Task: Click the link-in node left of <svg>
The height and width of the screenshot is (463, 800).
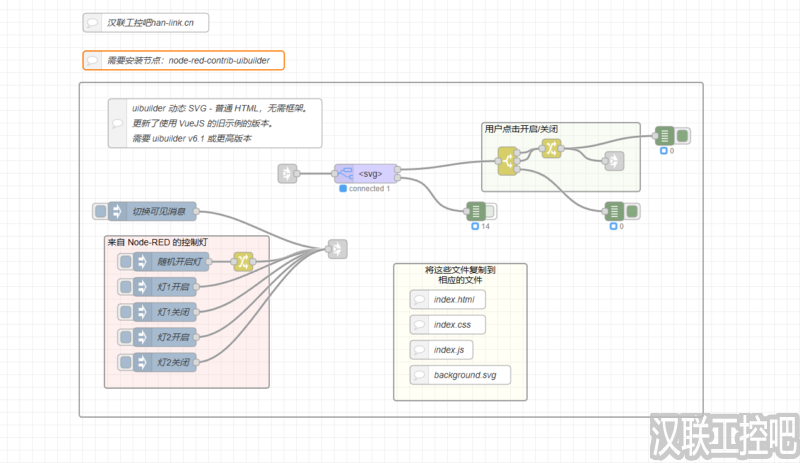Action: (288, 174)
